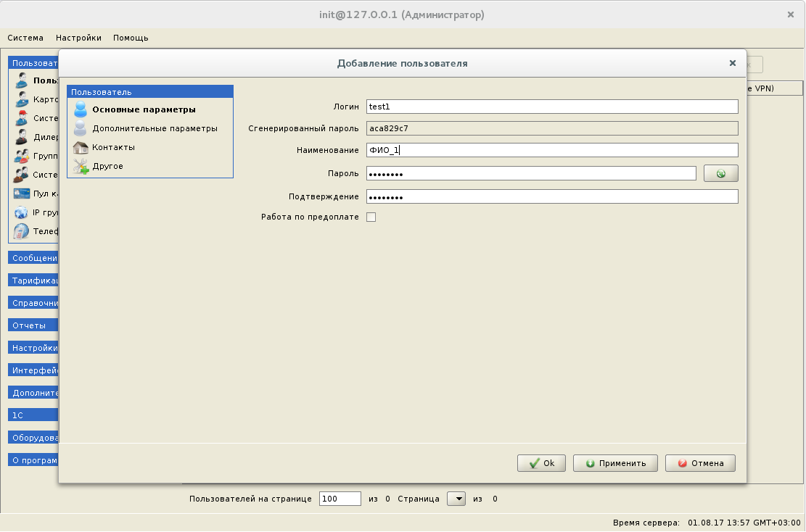Expand the Настройки sidebar section
The image size is (806, 532).
pyautogui.click(x=33, y=348)
